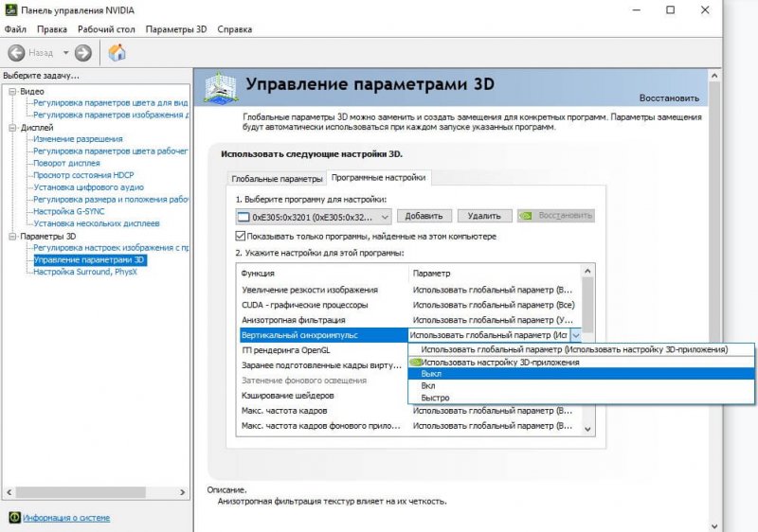758x532 pixels.
Task: Click main page scroll down arrow
Action: click(x=714, y=526)
